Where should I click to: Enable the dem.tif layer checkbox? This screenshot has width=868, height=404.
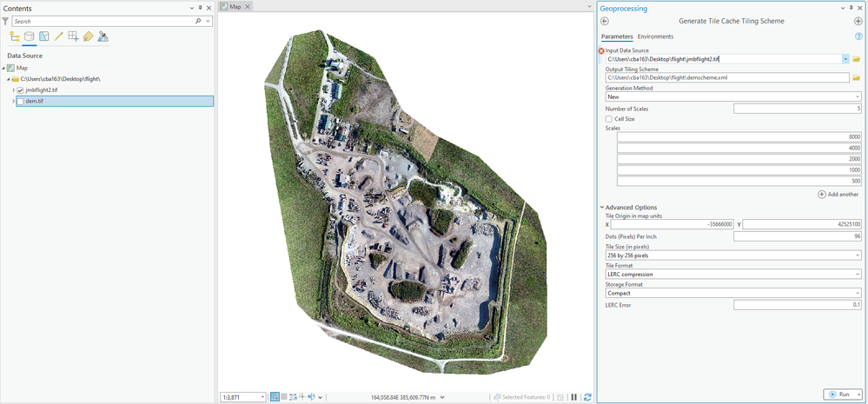(x=21, y=102)
